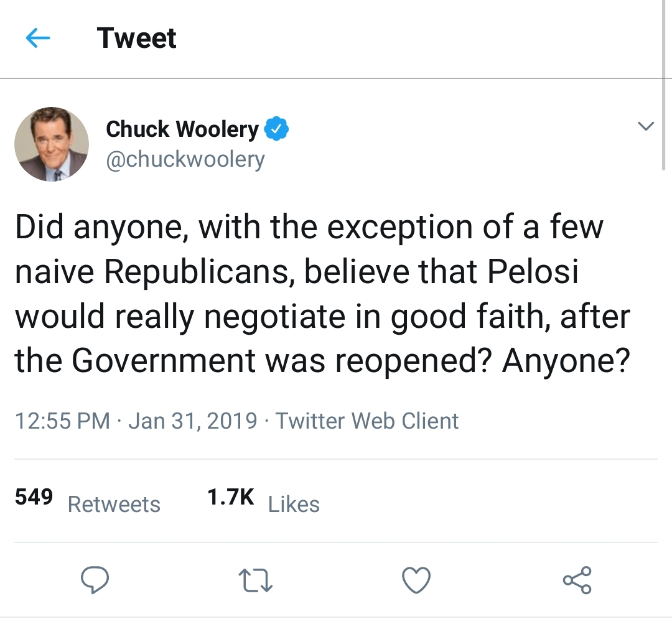
Task: View the 549 Retweets list
Action: point(87,501)
